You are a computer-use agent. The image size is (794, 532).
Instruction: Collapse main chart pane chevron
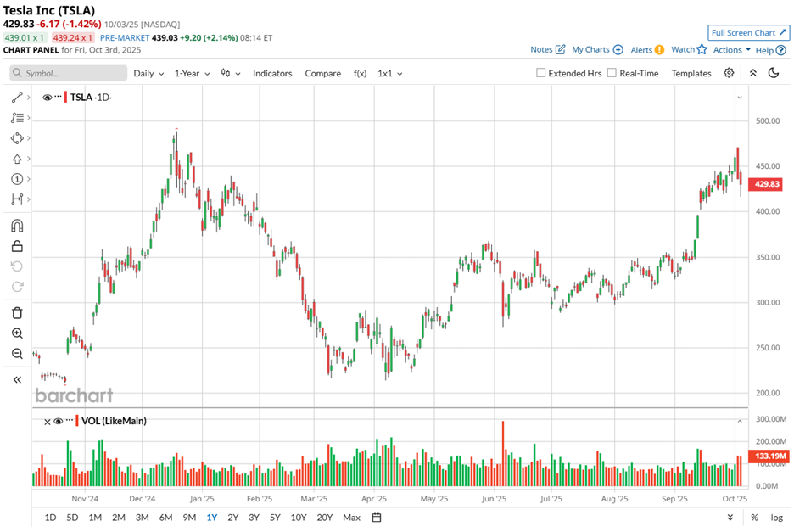tap(740, 98)
